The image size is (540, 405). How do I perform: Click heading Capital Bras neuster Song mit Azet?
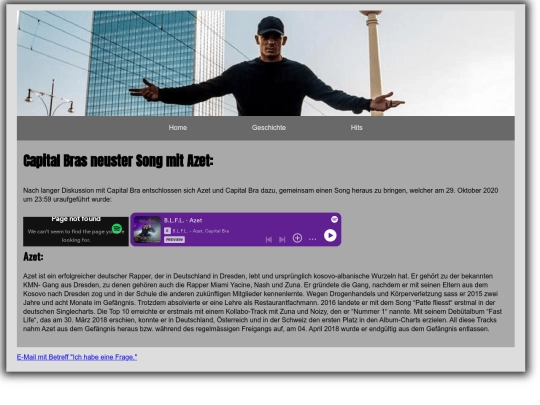(118, 161)
